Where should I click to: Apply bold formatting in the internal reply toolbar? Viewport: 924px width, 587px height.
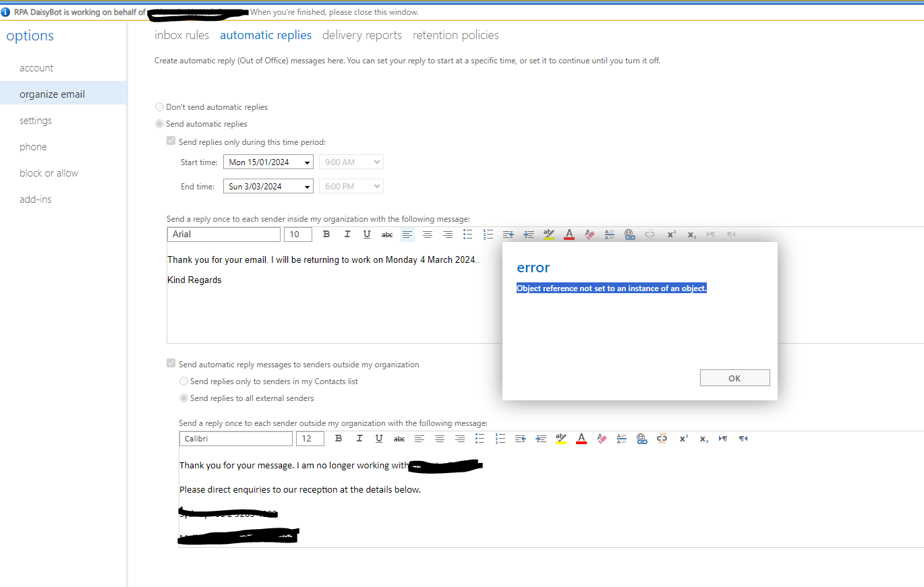tap(326, 234)
